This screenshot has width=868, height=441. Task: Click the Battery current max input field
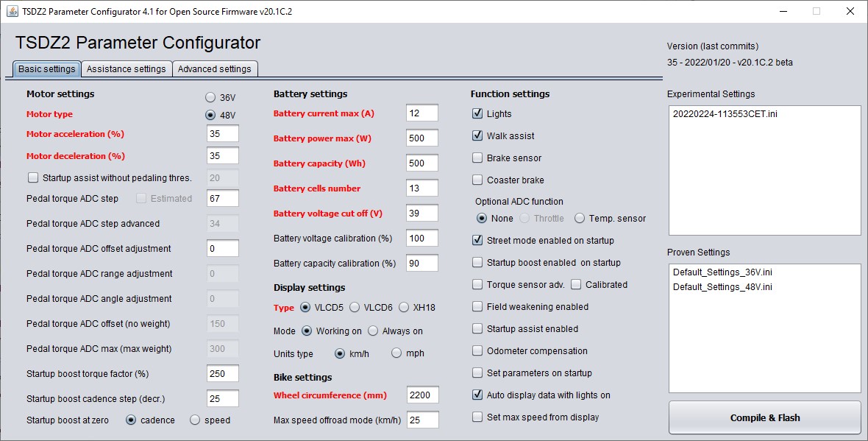tap(421, 113)
